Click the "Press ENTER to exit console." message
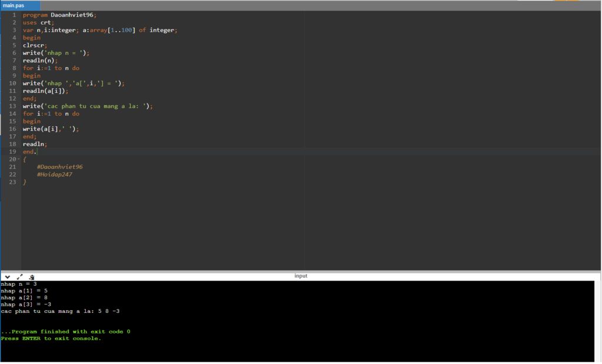The image size is (602, 364). [51, 339]
